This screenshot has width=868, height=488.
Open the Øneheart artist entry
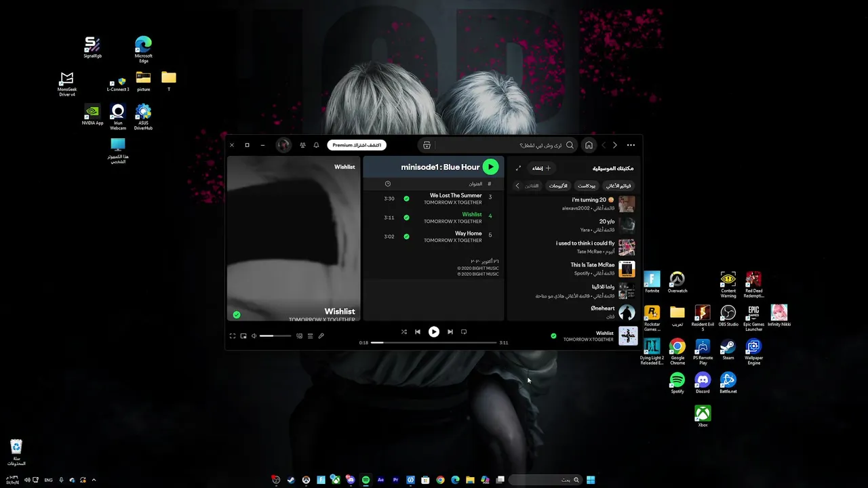[573, 312]
